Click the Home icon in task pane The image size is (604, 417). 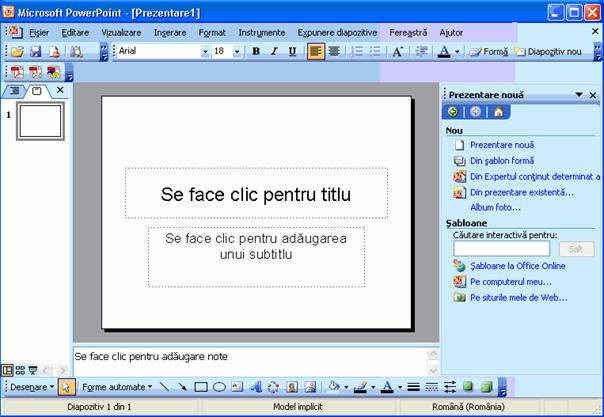[x=498, y=112]
